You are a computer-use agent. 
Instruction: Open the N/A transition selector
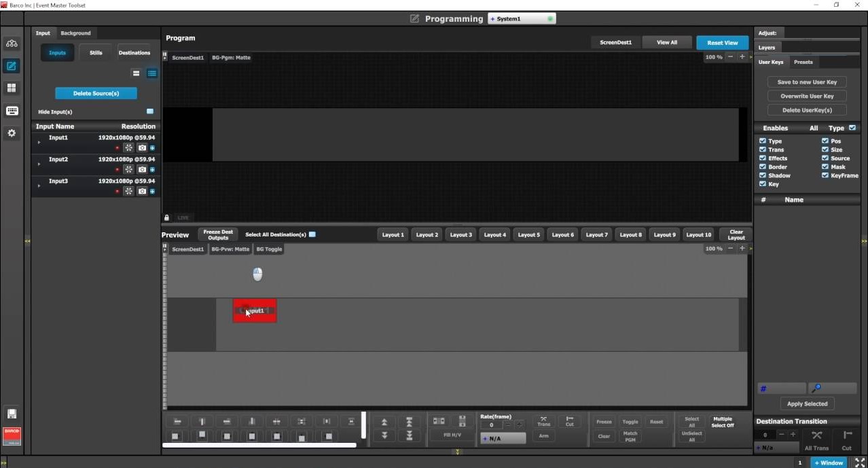(x=503, y=438)
